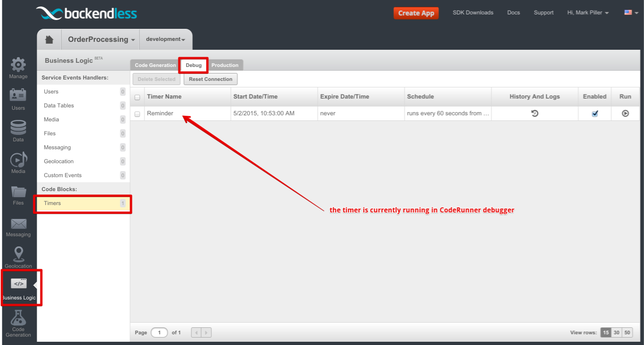Select Data Tables event handlers
The height and width of the screenshot is (345, 644).
pos(84,106)
